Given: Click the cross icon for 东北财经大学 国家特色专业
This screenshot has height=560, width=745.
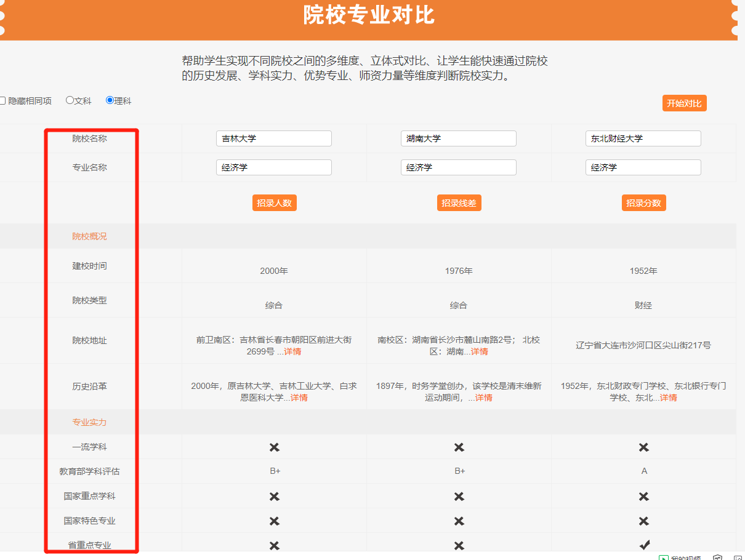Looking at the screenshot, I should click(x=643, y=521).
